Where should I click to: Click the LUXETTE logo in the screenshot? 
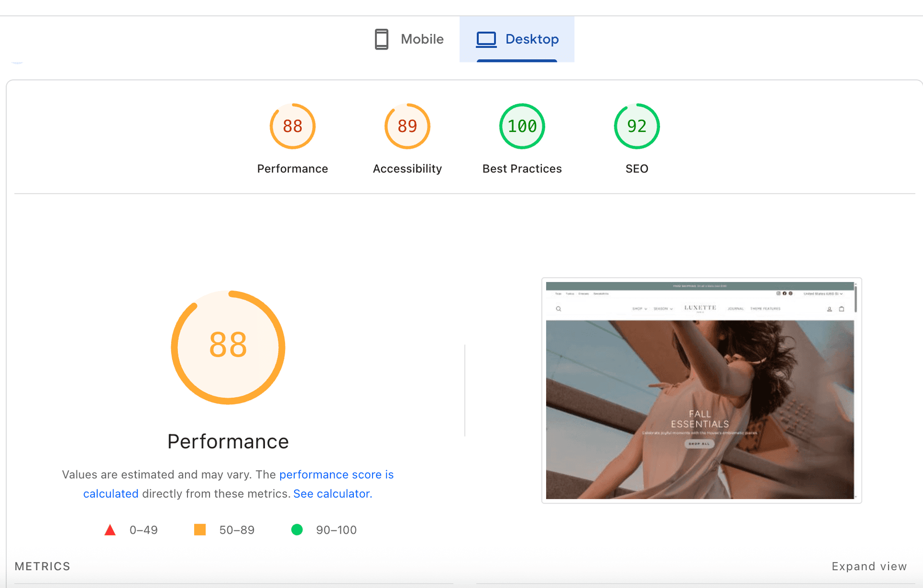click(700, 308)
